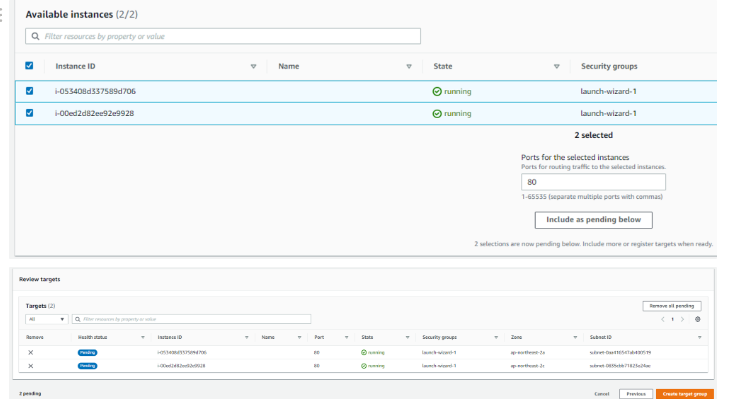Uncheck instance i-00ed2d82ee92e9928

29,113
